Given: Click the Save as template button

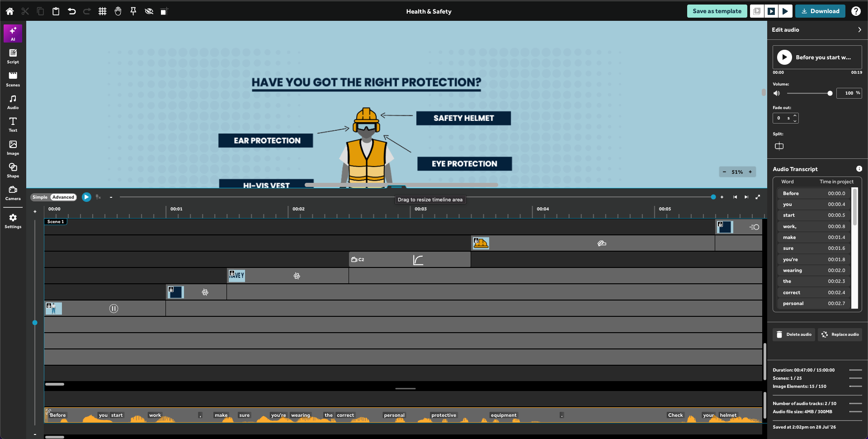Looking at the screenshot, I should 717,11.
